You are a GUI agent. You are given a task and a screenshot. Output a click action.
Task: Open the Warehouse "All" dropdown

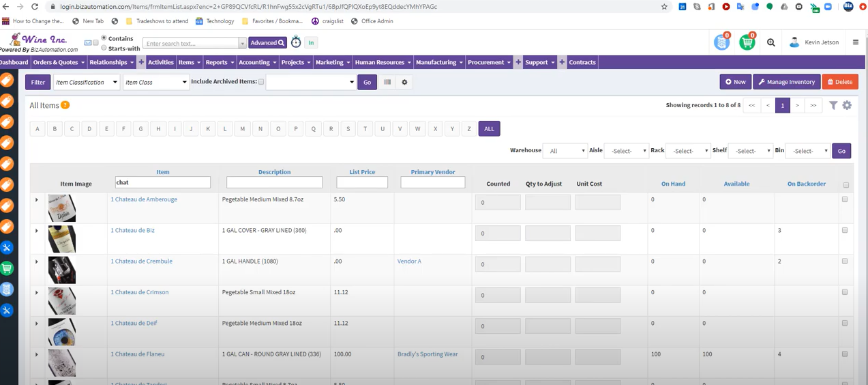565,151
